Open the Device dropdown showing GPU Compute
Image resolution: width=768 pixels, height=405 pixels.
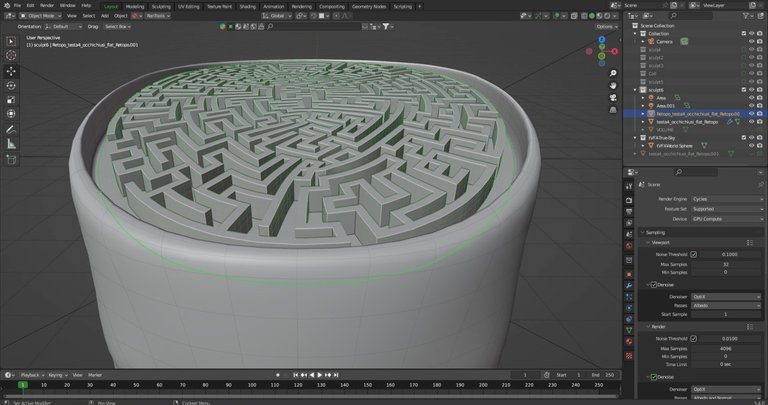point(726,218)
